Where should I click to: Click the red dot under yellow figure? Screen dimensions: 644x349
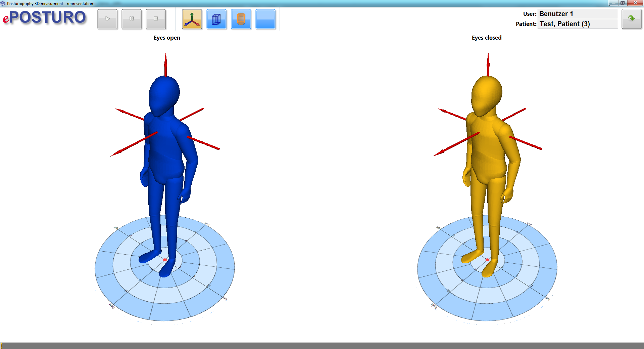point(487,260)
